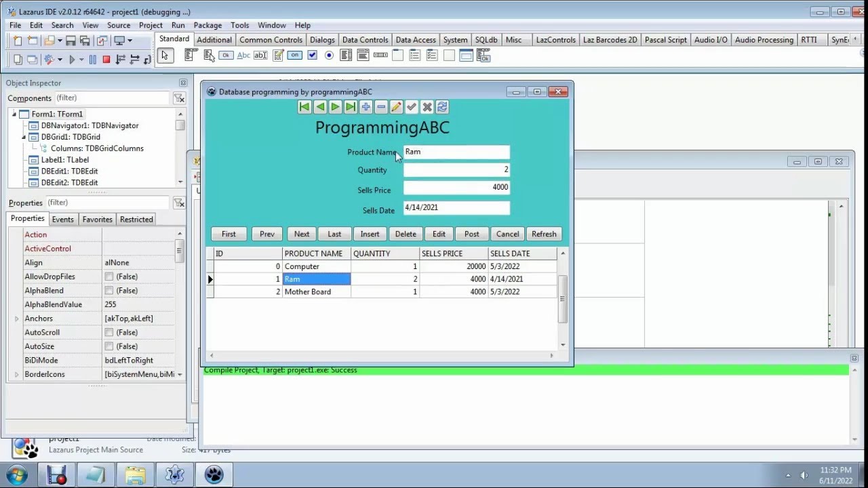The height and width of the screenshot is (488, 868).
Task: Select the Mother Board grid cell
Action: [317, 292]
